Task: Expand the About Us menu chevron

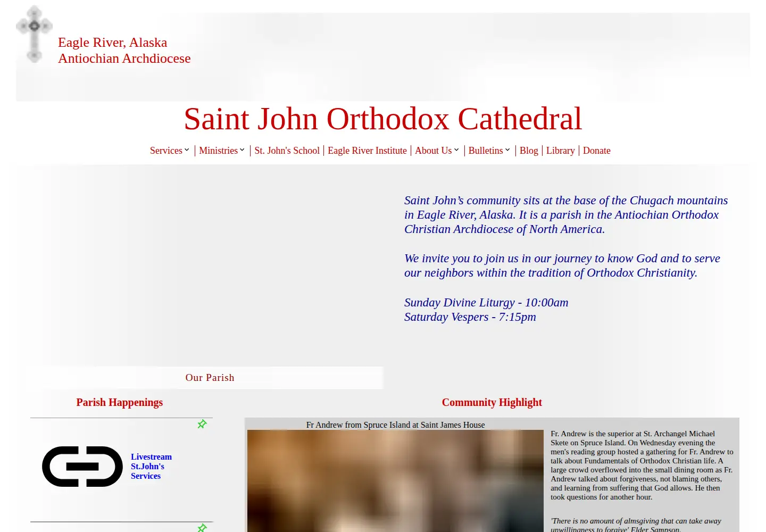Action: [456, 150]
